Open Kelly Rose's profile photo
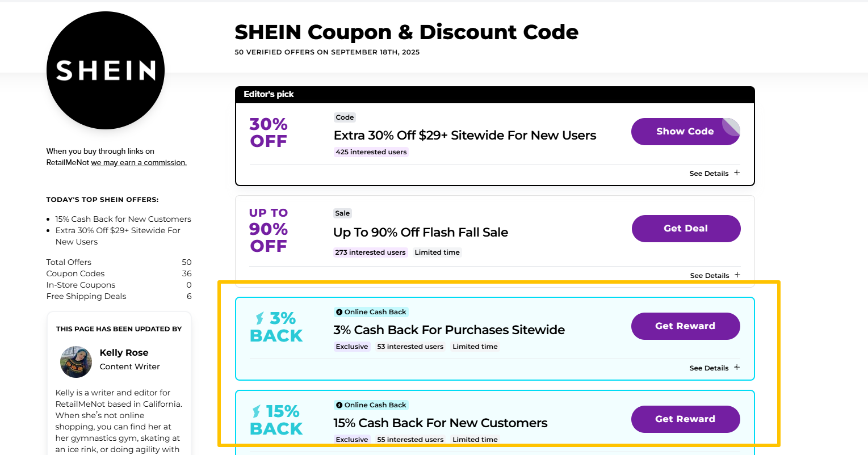This screenshot has width=868, height=455. [76, 361]
